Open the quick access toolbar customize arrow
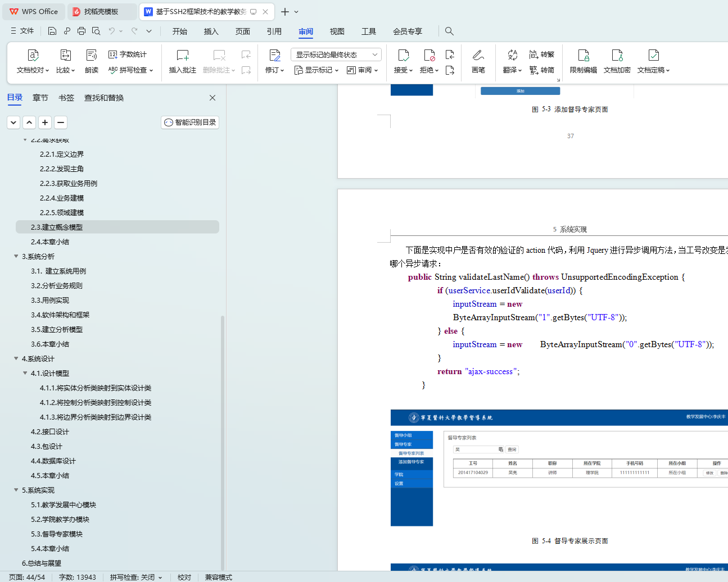This screenshot has width=728, height=582. coord(149,31)
